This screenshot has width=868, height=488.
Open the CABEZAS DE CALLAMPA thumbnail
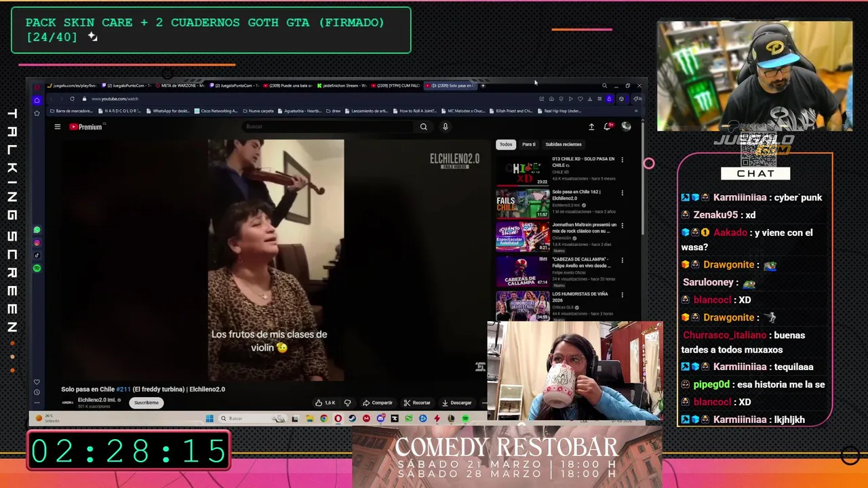tap(523, 271)
